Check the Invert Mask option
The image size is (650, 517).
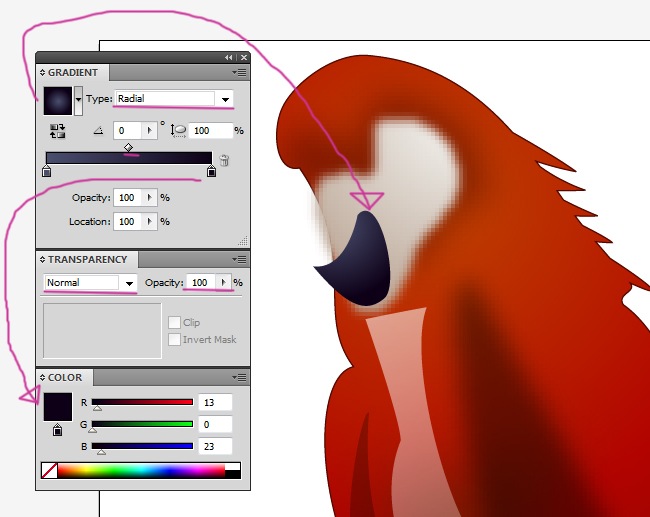[x=174, y=340]
